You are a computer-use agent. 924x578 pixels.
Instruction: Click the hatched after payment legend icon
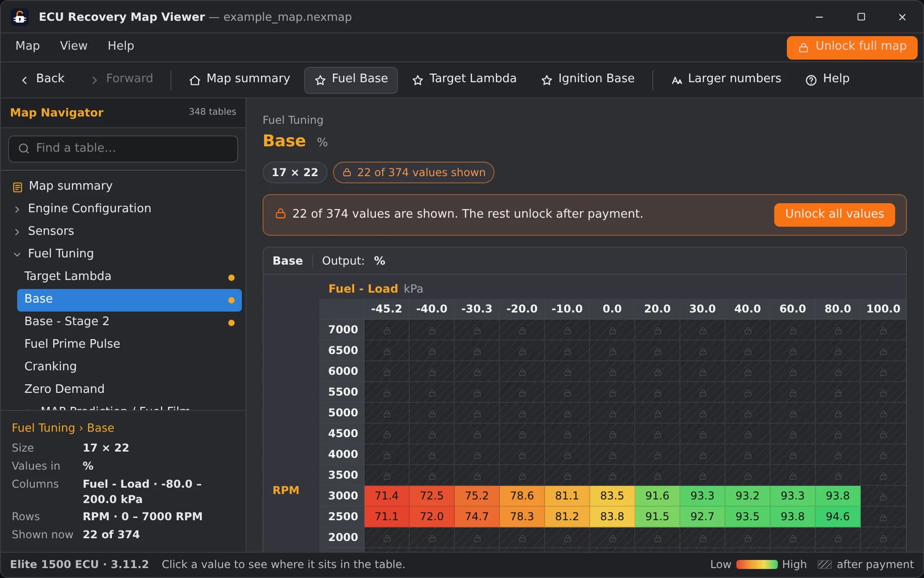point(825,564)
